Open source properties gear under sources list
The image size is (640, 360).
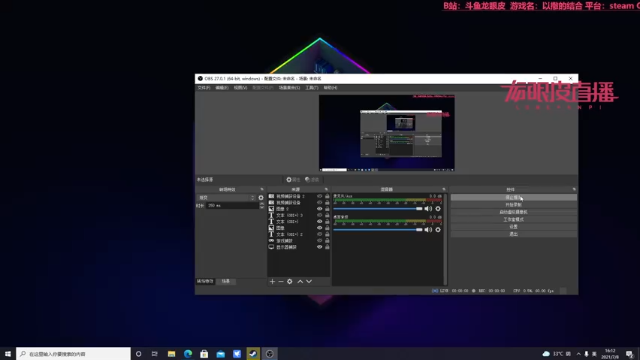[290, 282]
